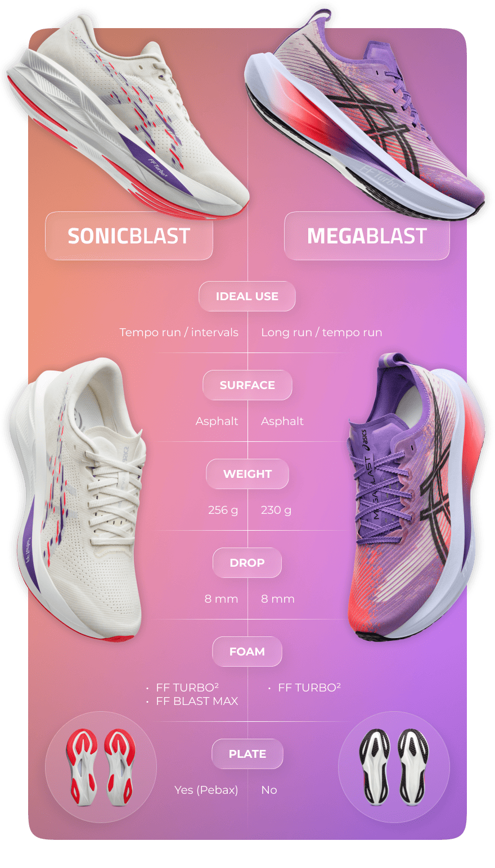The image size is (495, 868).
Task: Select the PLATE label pill
Action: coord(247,754)
